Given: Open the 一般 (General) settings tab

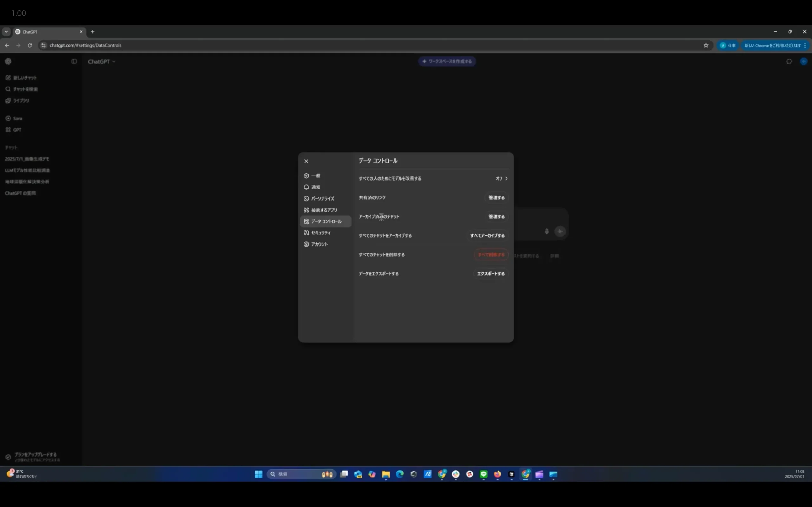Looking at the screenshot, I should pos(315,176).
